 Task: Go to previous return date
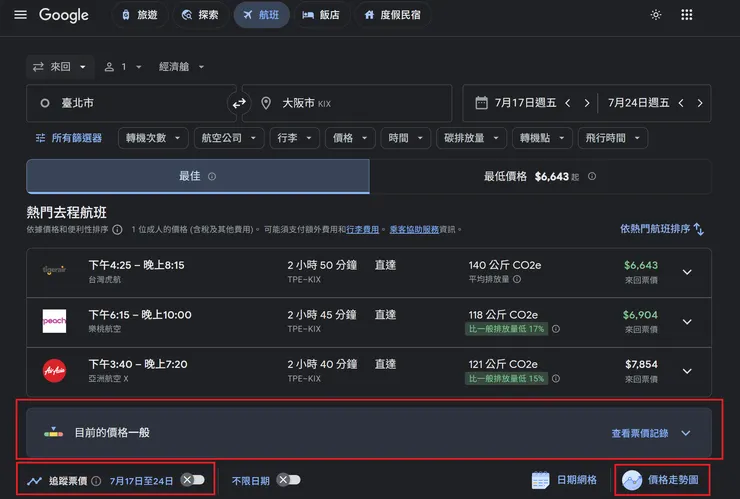coord(681,103)
